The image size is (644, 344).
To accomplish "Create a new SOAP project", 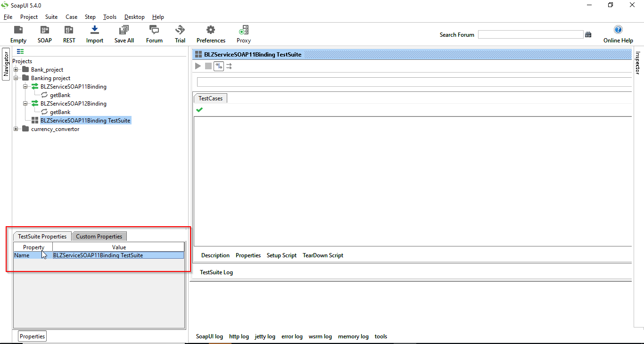I will pos(44,33).
